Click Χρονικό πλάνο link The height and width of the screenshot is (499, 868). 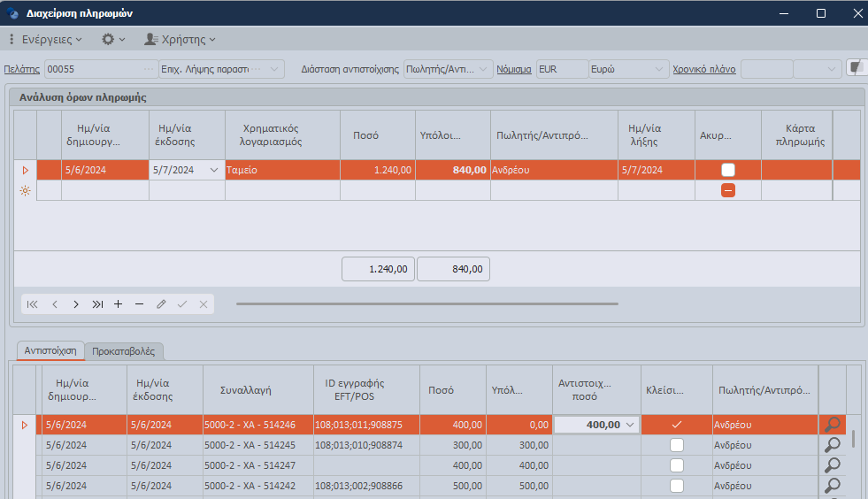[704, 69]
